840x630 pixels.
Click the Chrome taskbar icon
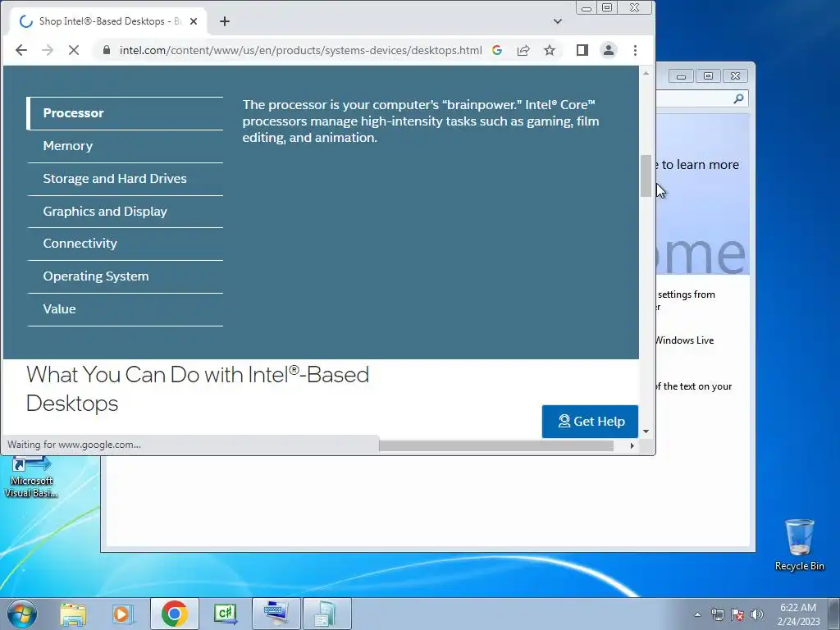[175, 614]
